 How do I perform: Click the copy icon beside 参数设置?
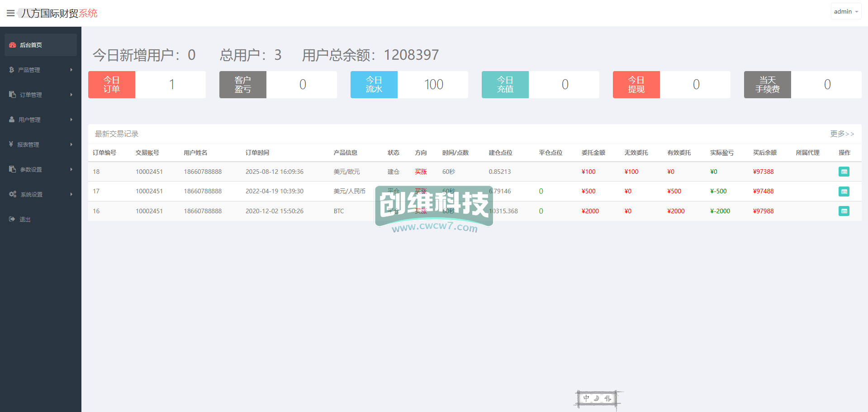(x=12, y=169)
